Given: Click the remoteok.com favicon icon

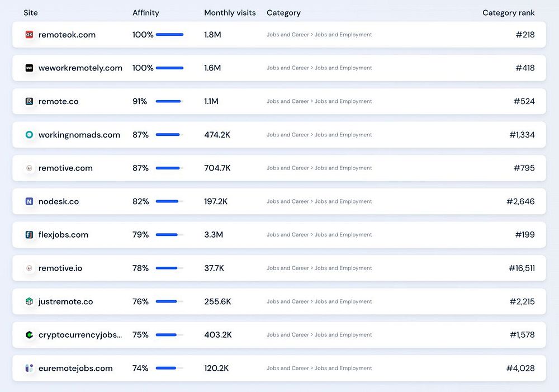Looking at the screenshot, I should (x=29, y=35).
